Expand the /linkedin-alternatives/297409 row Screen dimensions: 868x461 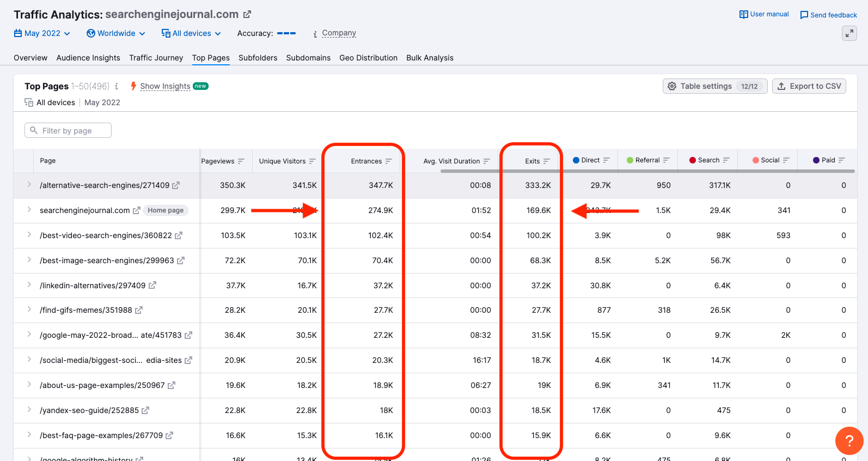pos(29,284)
